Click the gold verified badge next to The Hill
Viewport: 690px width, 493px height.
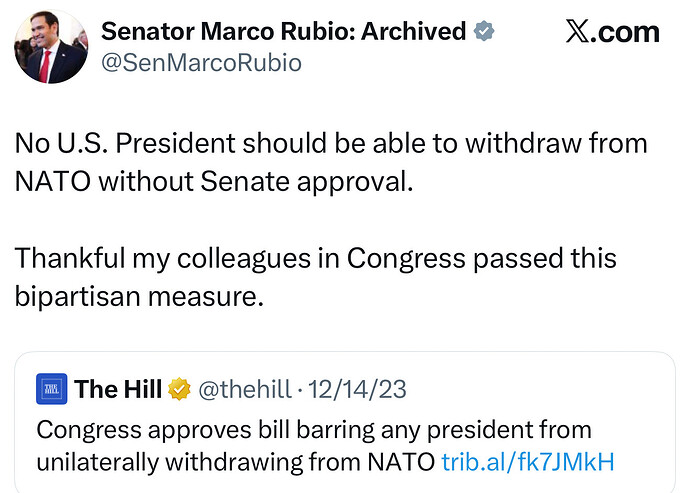pyautogui.click(x=180, y=389)
